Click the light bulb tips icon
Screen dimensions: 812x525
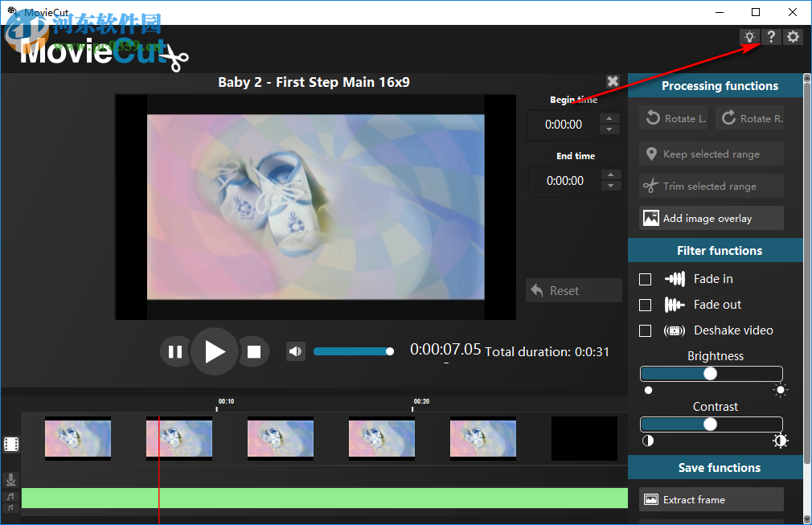(x=748, y=36)
